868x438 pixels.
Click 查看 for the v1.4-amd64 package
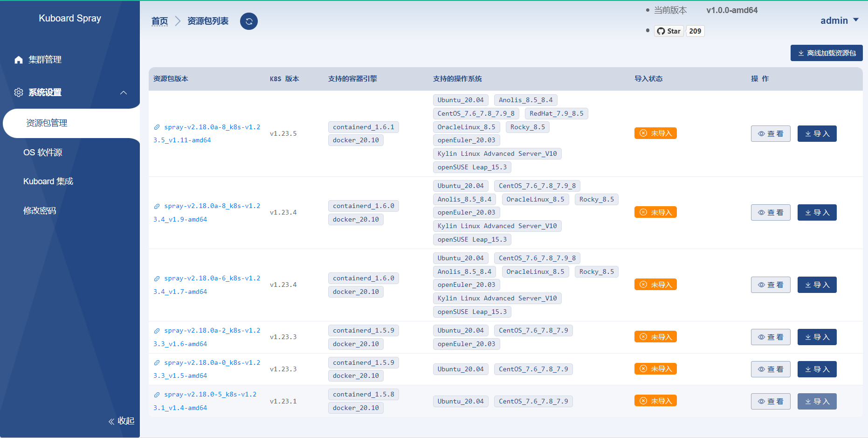771,402
